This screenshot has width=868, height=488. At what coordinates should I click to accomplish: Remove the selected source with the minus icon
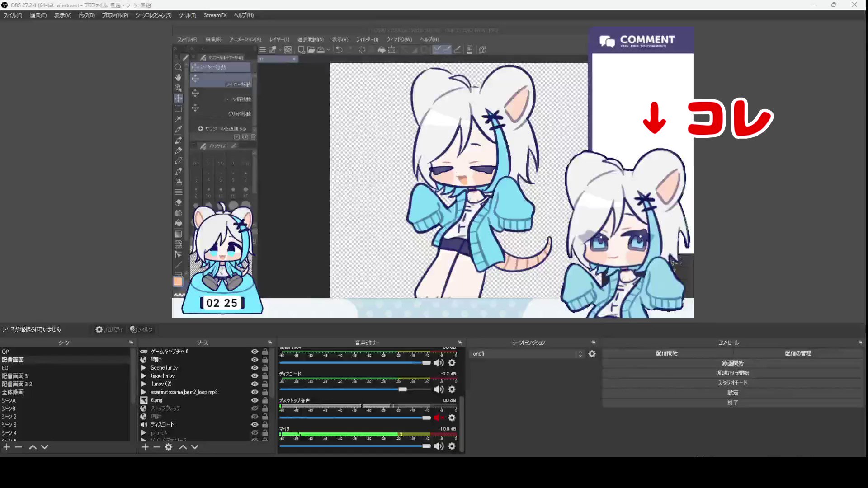(157, 447)
